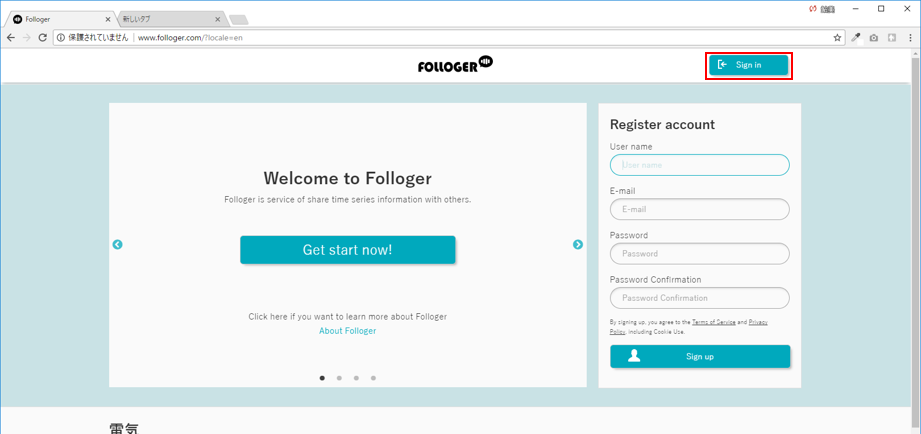Click the eyedropper extension icon
This screenshot has width=921, height=434.
click(x=856, y=38)
